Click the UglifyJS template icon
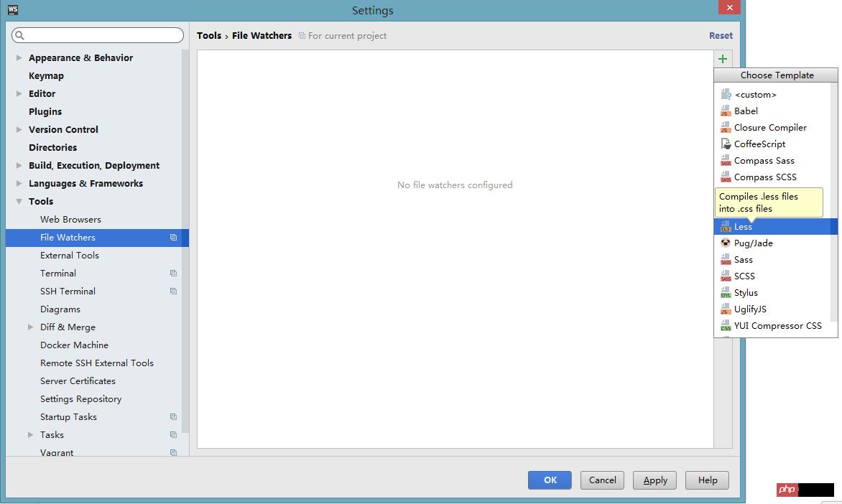Image resolution: width=842 pixels, height=504 pixels. tap(726, 309)
